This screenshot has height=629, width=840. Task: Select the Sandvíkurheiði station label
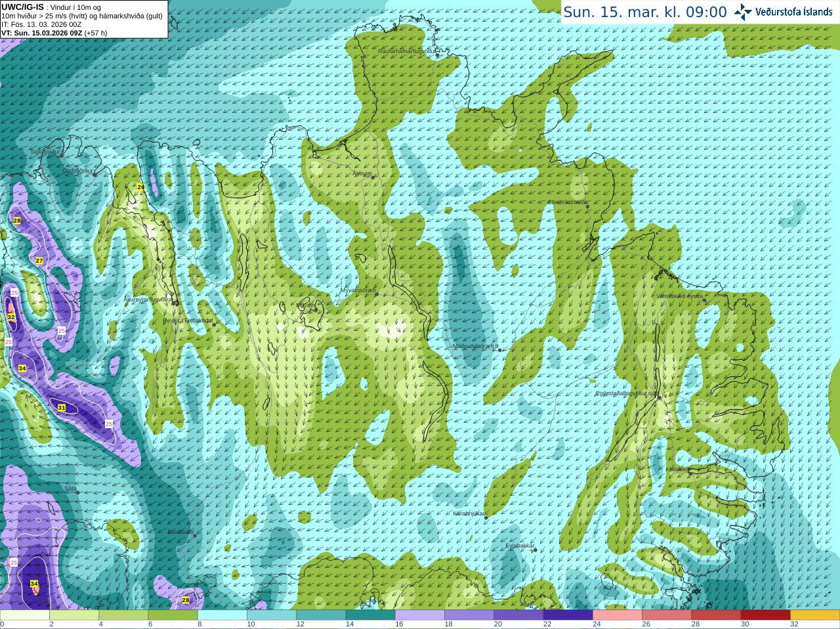coord(568,202)
